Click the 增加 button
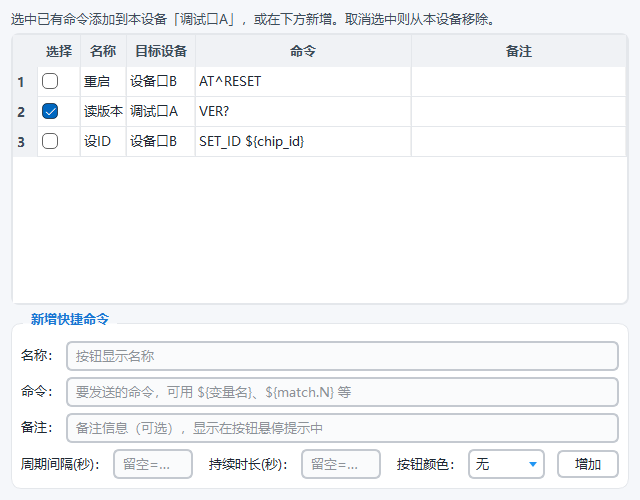This screenshot has height=500, width=640. pos(588,464)
